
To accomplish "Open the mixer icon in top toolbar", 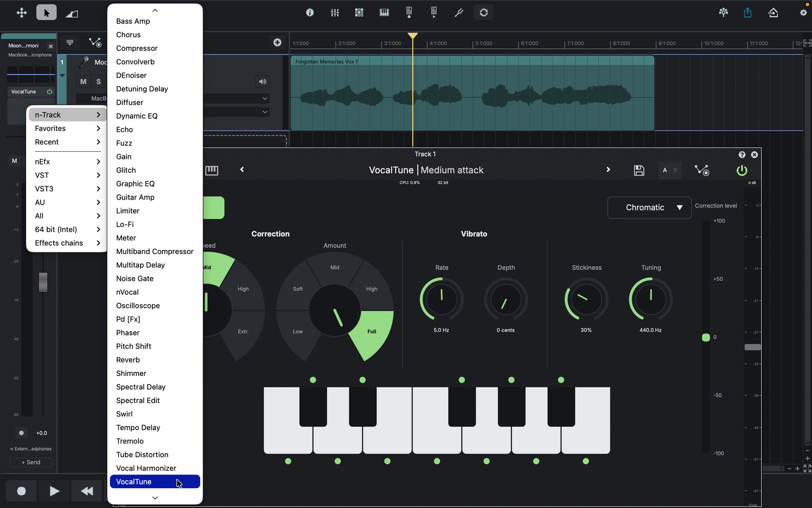I will coord(335,13).
